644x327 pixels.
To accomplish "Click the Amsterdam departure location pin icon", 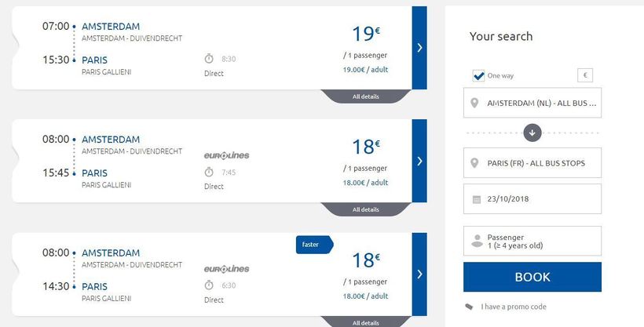I will point(474,104).
